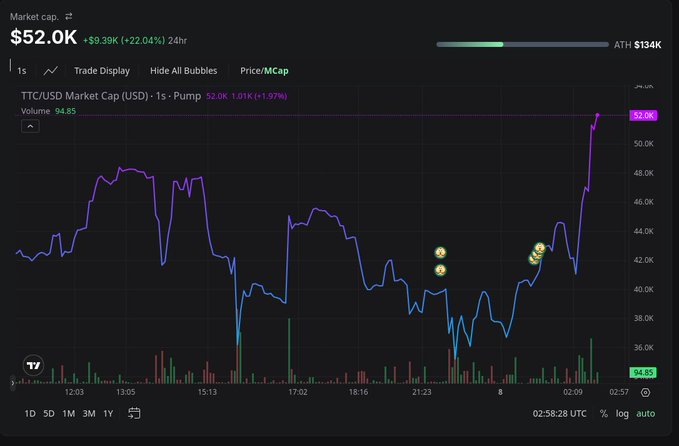The width and height of the screenshot is (679, 446).
Task: Collapse the legend with the caret button
Action: 30,126
